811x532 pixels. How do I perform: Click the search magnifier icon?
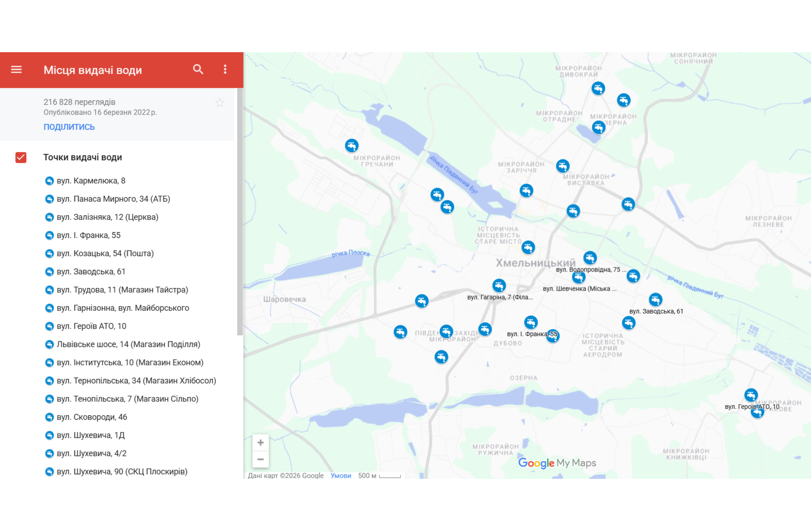(198, 69)
